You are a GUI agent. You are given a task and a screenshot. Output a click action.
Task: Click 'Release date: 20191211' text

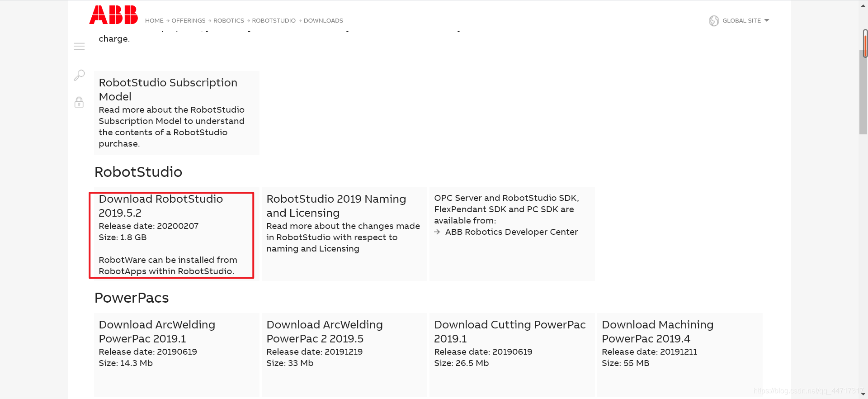click(x=650, y=352)
